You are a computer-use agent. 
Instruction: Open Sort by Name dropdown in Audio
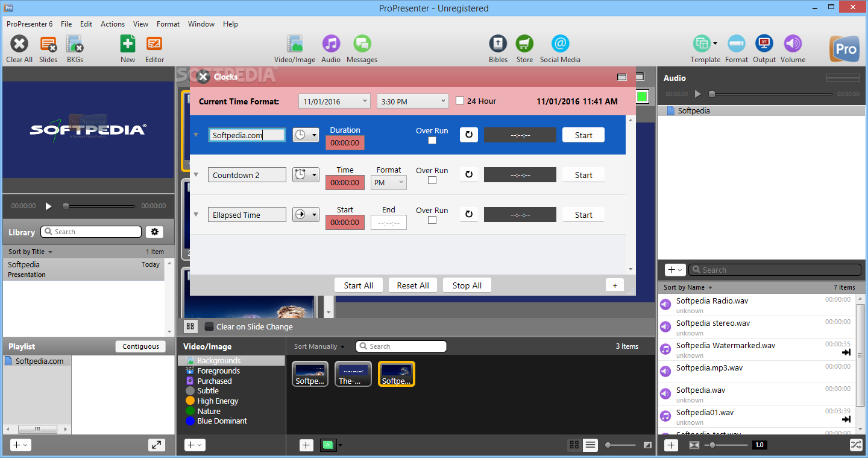tap(688, 287)
